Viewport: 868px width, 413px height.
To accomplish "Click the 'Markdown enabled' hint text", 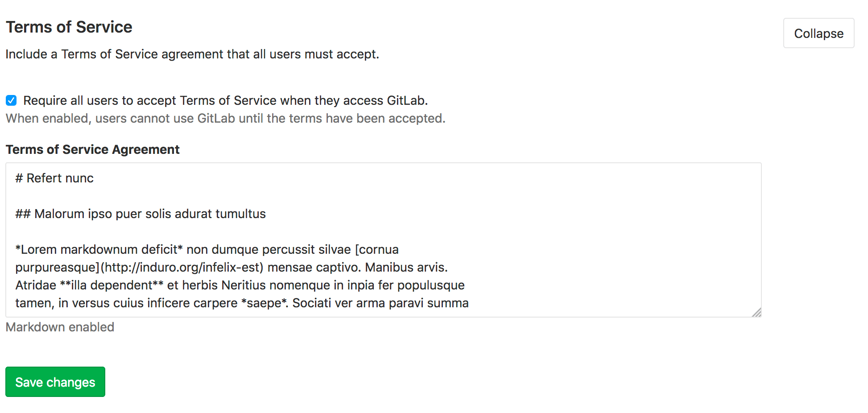I will point(60,327).
